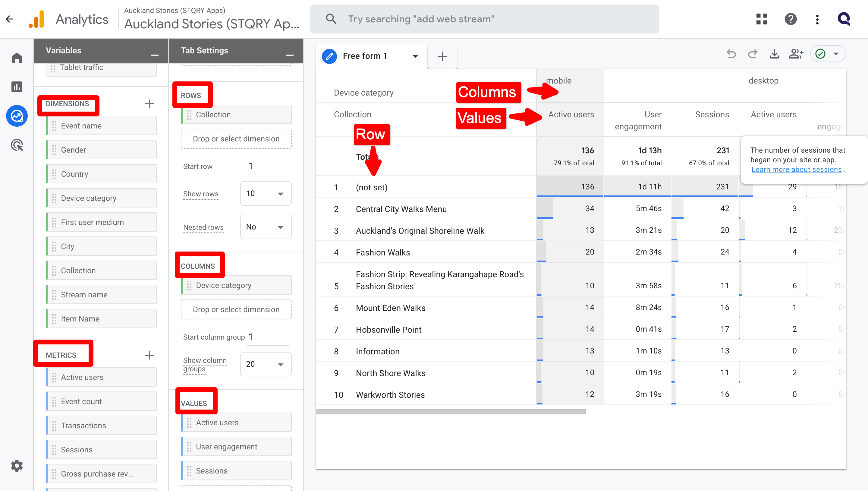
Task: Minimize the Variables panel
Action: (155, 55)
